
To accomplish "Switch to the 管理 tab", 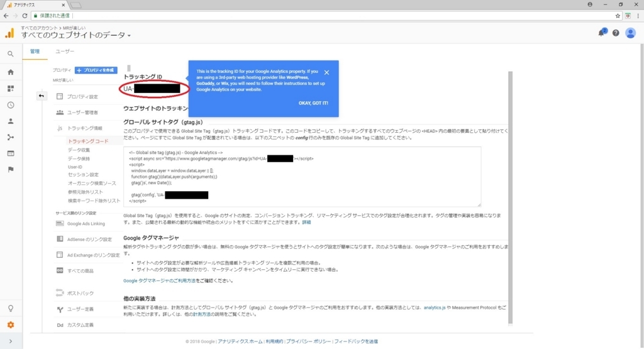I will click(35, 52).
